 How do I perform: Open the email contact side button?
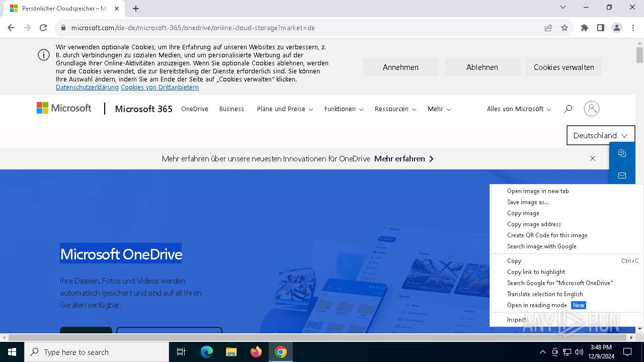[622, 175]
